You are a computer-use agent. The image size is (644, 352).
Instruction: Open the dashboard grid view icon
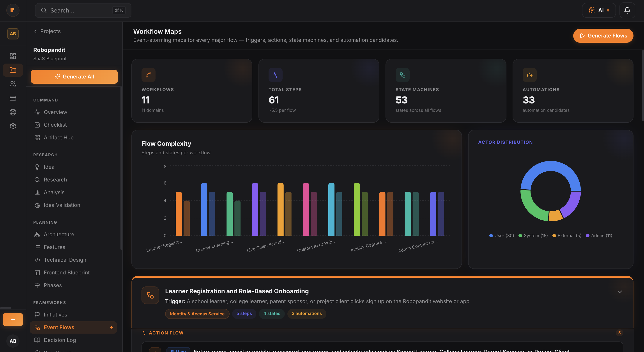tap(13, 56)
